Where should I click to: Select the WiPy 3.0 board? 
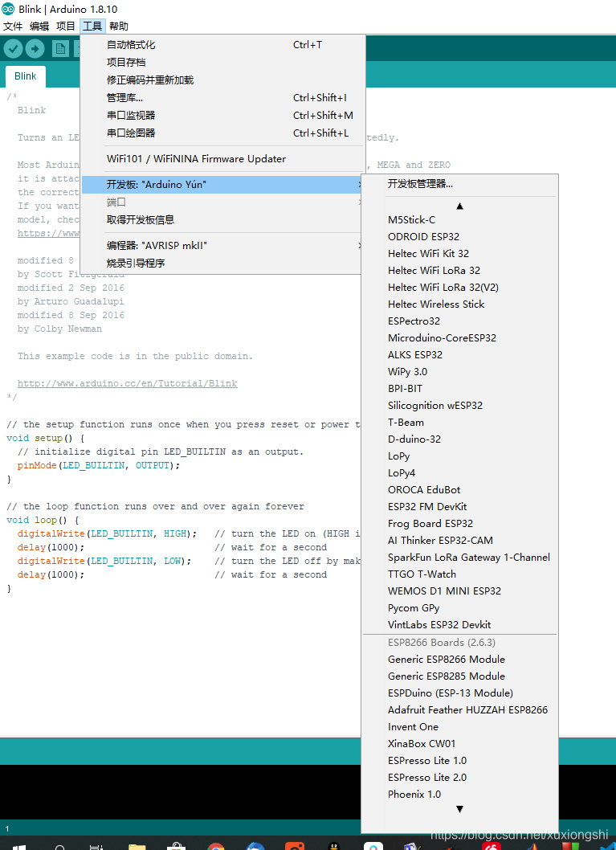(x=460, y=372)
